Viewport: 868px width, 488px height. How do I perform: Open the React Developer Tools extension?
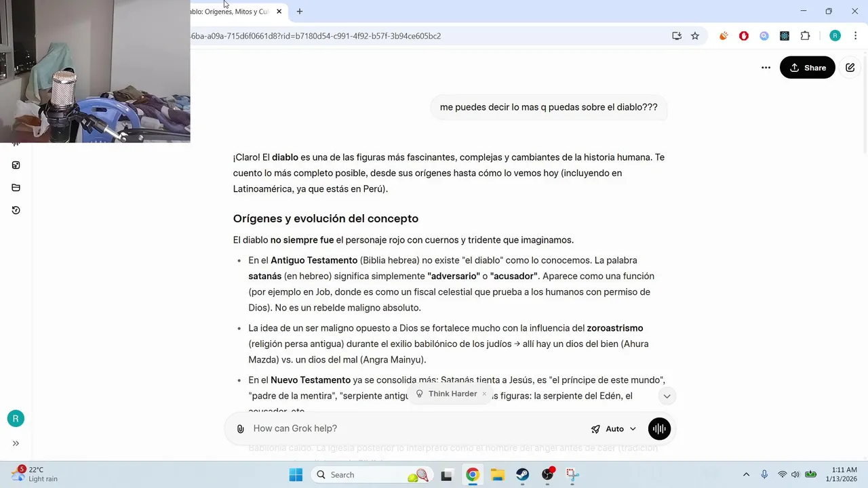pyautogui.click(x=785, y=36)
